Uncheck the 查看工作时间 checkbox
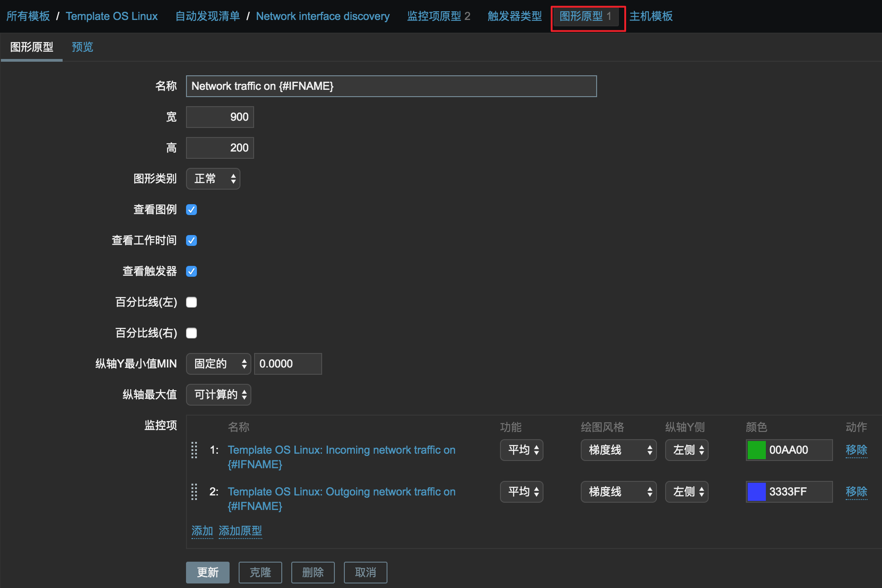This screenshot has width=882, height=588. click(x=191, y=240)
